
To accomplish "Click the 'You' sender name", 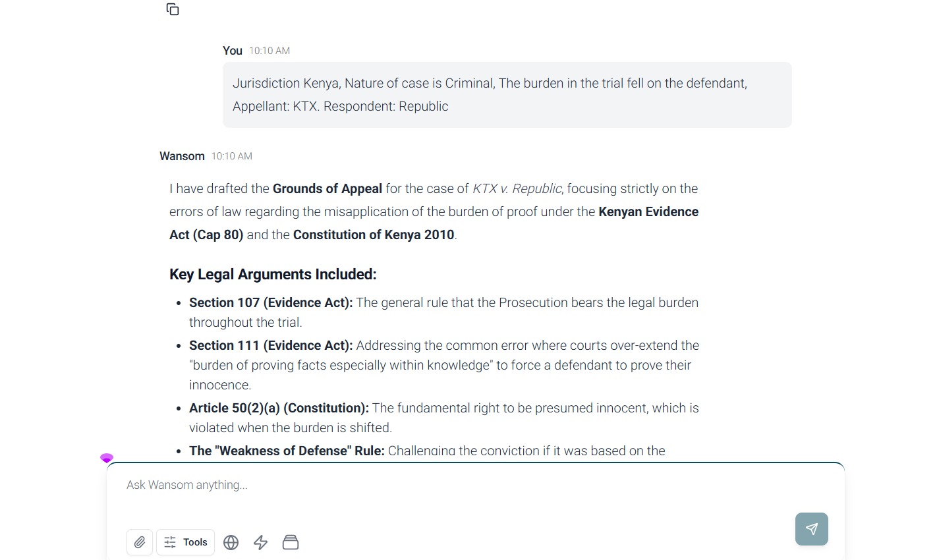I will (x=233, y=51).
